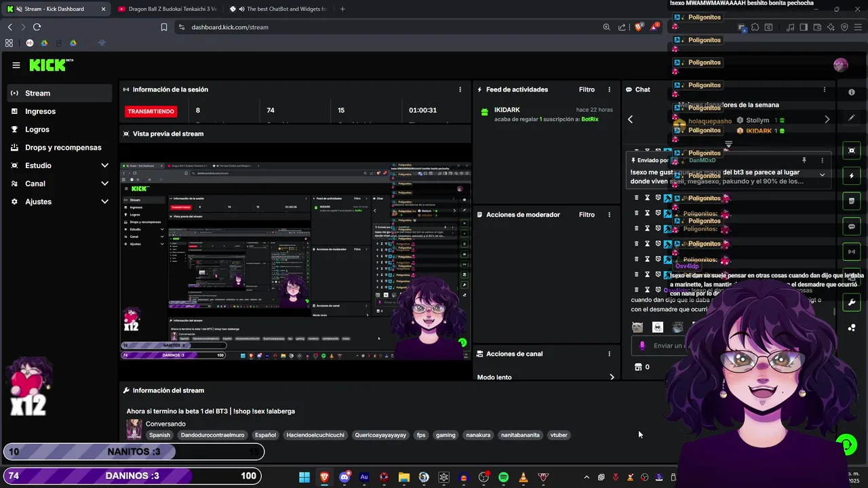Toggle the screen capture icon in right toolbar
Screen dimensions: 868x488
point(852,150)
